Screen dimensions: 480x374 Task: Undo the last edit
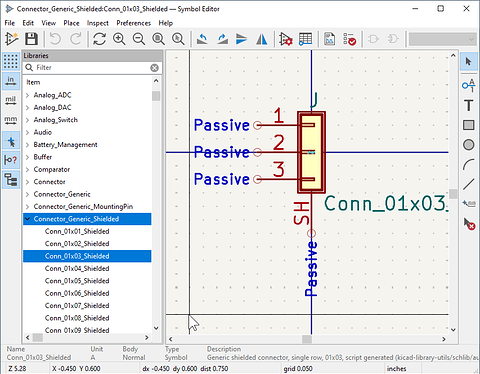[55, 39]
